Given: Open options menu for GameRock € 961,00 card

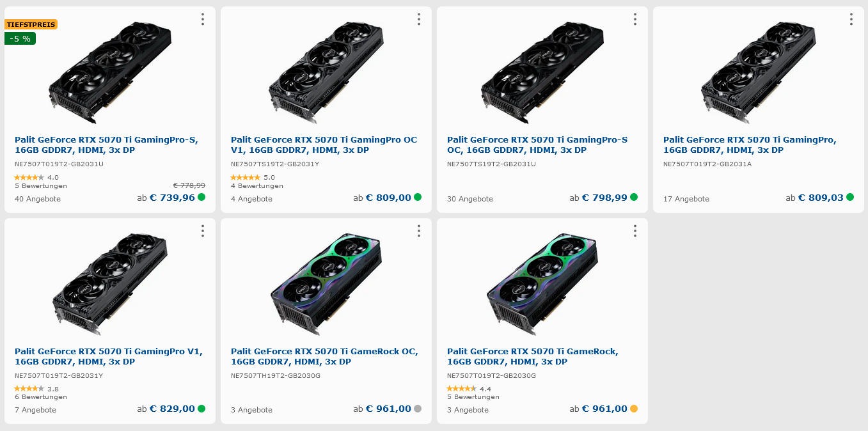Looking at the screenshot, I should [635, 231].
